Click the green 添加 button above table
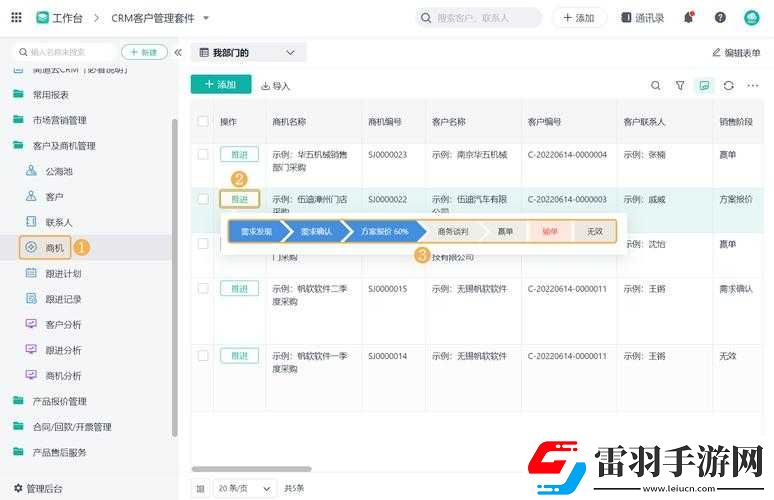Viewport: 774px width, 500px height. tap(220, 85)
